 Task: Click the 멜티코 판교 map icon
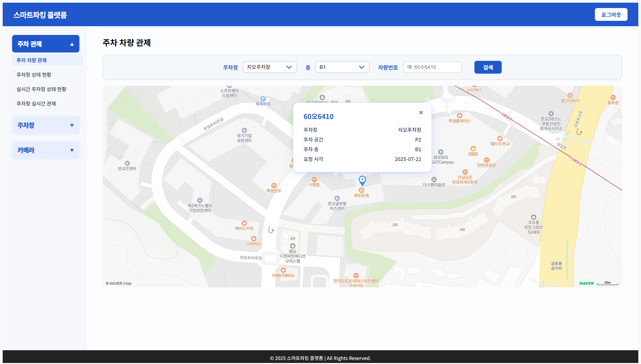500,138
